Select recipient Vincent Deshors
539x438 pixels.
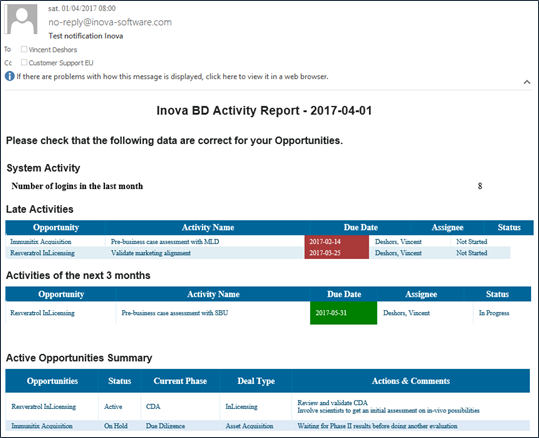pyautogui.click(x=53, y=50)
